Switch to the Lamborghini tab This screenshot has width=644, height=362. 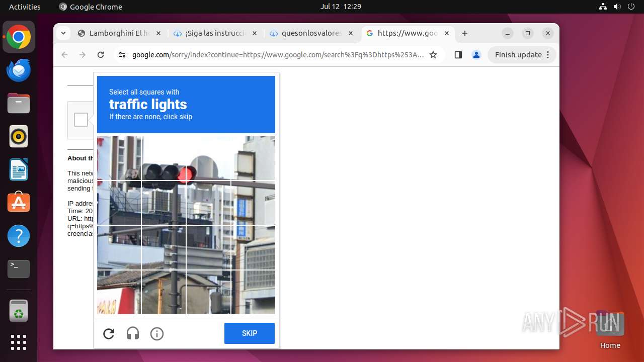119,33
